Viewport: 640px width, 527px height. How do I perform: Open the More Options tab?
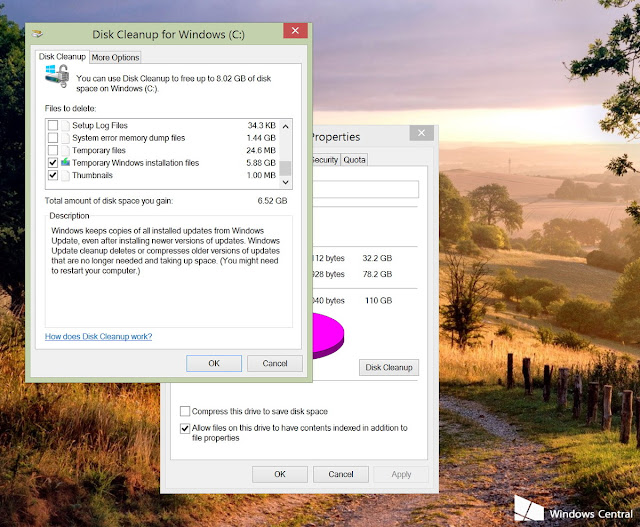[116, 58]
